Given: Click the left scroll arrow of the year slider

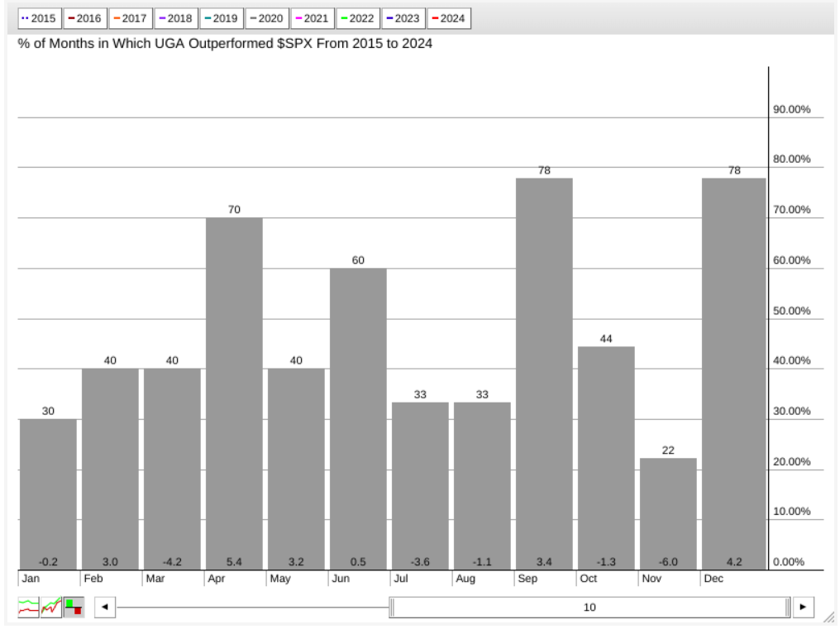Looking at the screenshot, I should pyautogui.click(x=104, y=608).
